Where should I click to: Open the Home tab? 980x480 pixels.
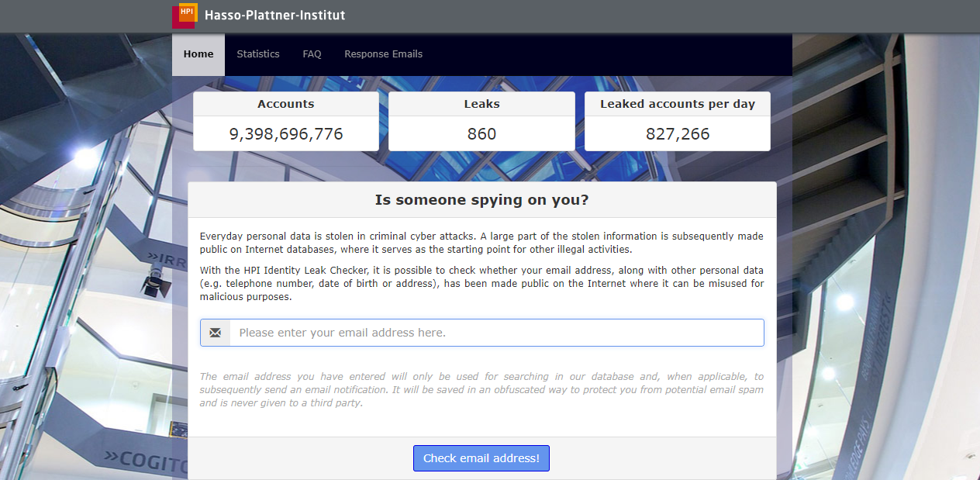[198, 54]
